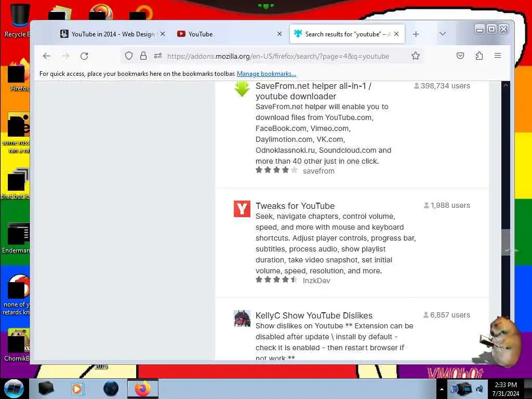Open the Firefox hamburger application menu
Image resolution: width=532 pixels, height=399 pixels.
(497, 56)
